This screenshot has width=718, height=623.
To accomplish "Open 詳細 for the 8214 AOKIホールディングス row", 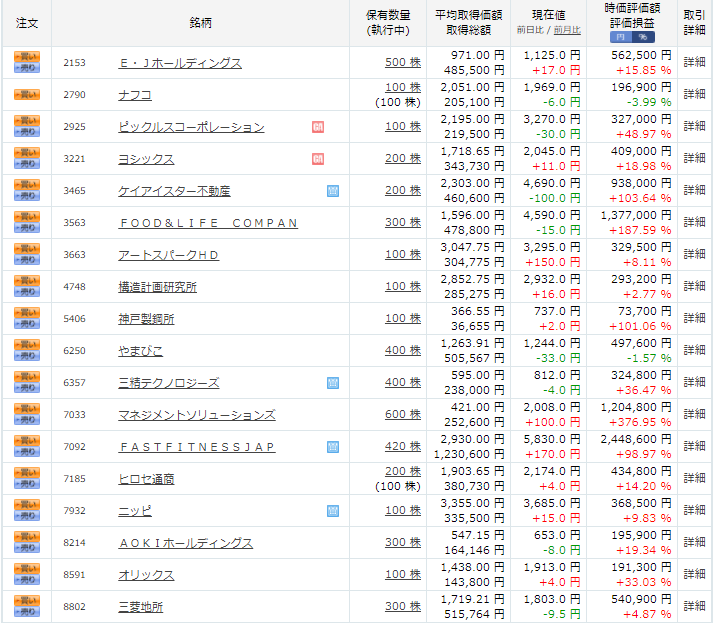I will pos(694,542).
